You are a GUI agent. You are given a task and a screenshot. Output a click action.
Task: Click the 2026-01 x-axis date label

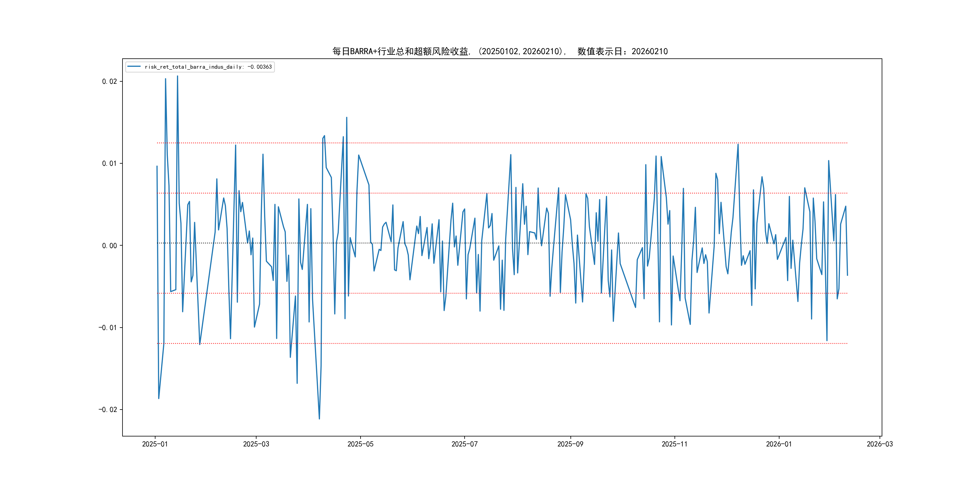pos(779,444)
